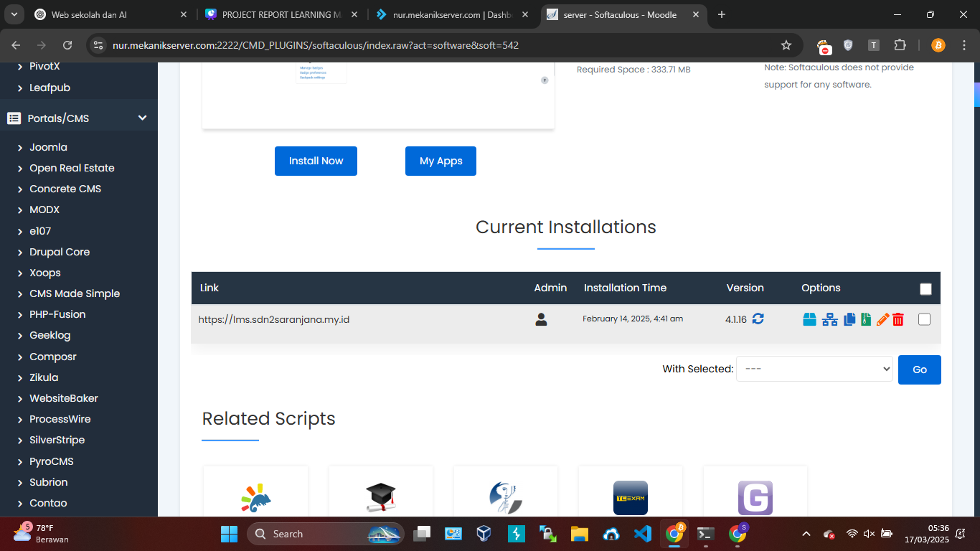Open the graduation cap related script
The width and height of the screenshot is (980, 551).
tap(380, 498)
